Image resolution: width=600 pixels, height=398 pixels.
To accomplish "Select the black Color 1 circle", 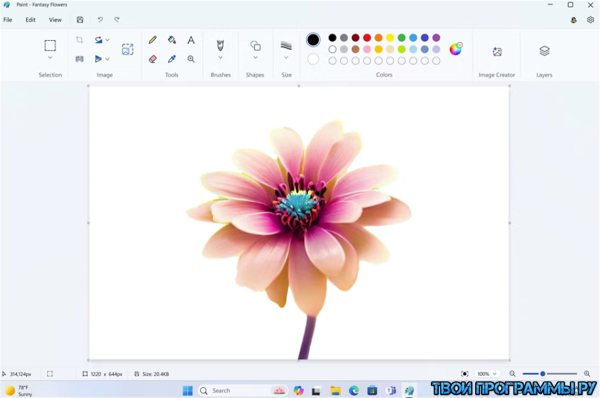I will coord(313,40).
